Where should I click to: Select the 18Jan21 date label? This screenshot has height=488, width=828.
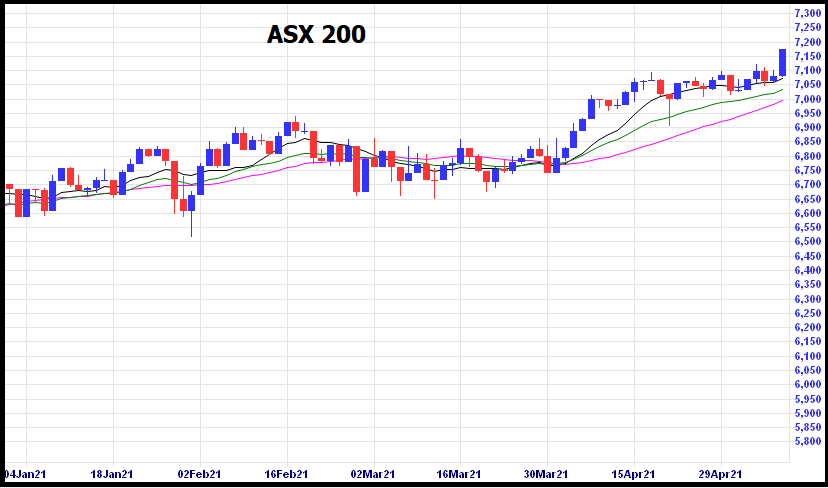click(x=112, y=473)
